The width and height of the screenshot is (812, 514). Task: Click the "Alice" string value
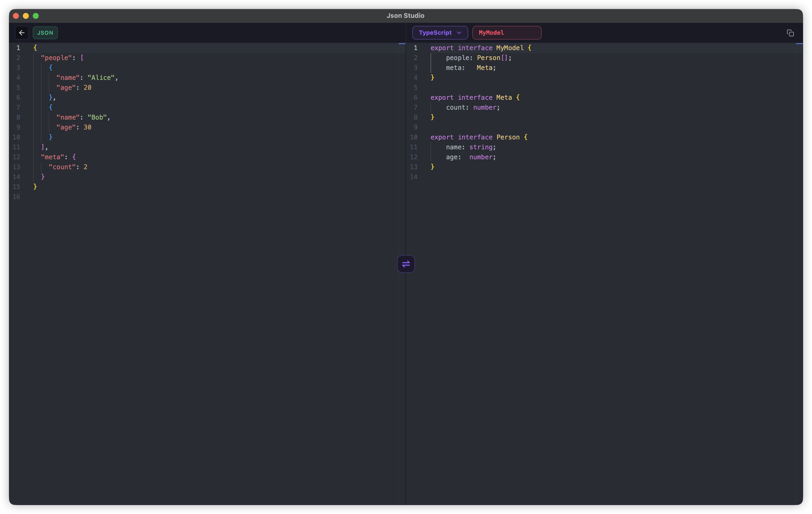click(101, 78)
